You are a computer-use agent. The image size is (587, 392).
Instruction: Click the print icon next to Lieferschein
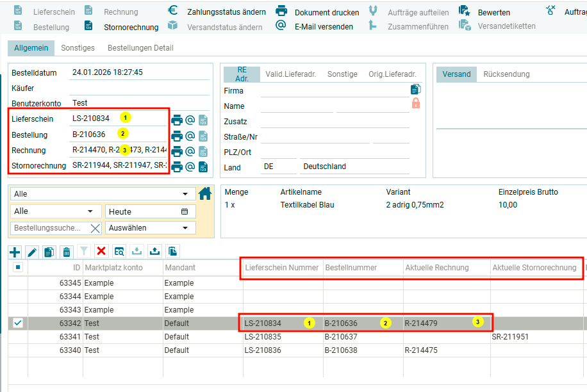pos(177,120)
